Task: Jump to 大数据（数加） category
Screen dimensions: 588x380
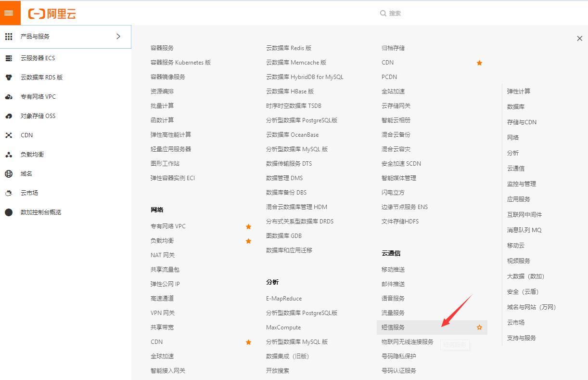Action: tap(526, 276)
